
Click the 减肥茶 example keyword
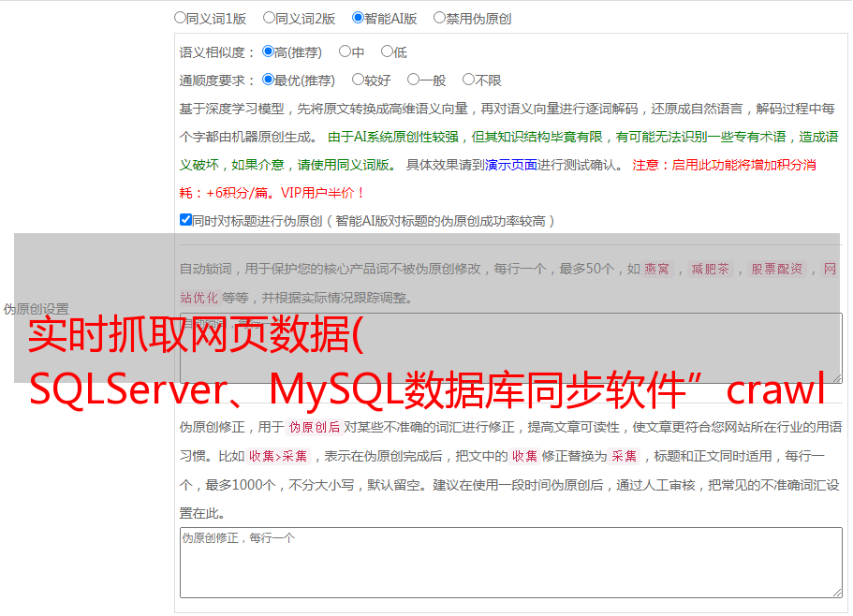pyautogui.click(x=710, y=269)
